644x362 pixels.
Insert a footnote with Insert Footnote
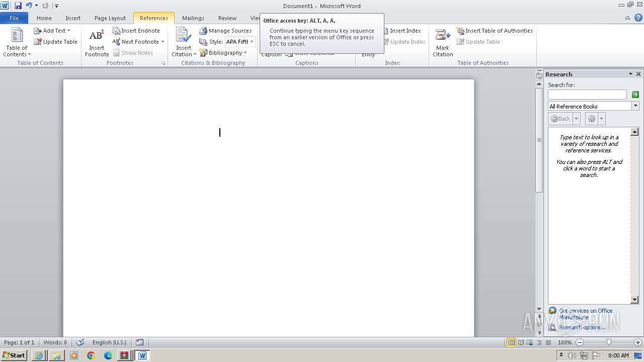(97, 42)
